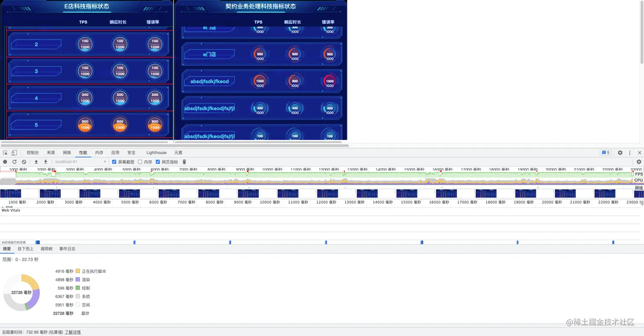Open the 调用树 details tab
Screen dimensions: 644x336
46,249
